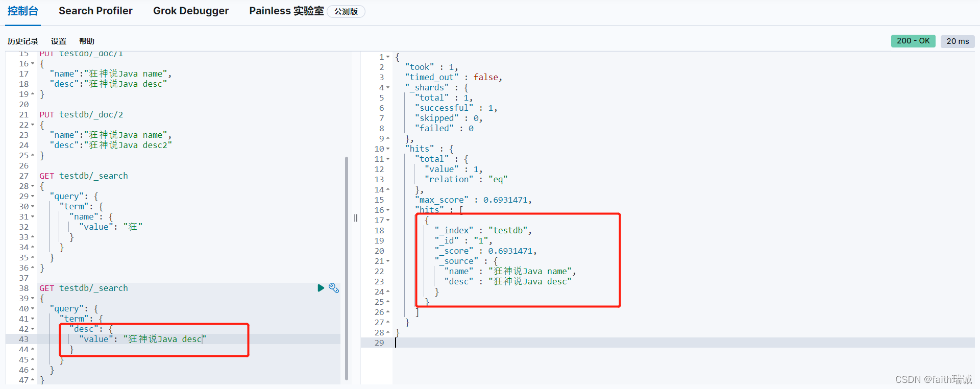
Task: Click the 20 ms response time badge
Action: coord(958,41)
